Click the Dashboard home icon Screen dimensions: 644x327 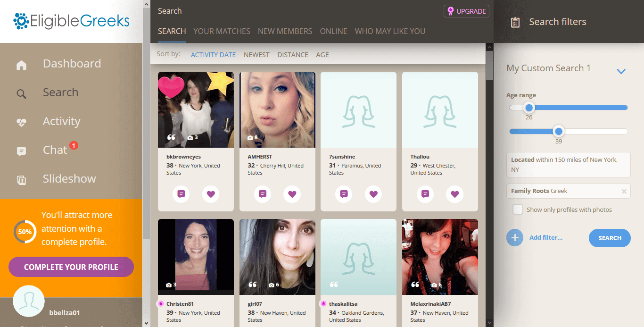tap(21, 66)
